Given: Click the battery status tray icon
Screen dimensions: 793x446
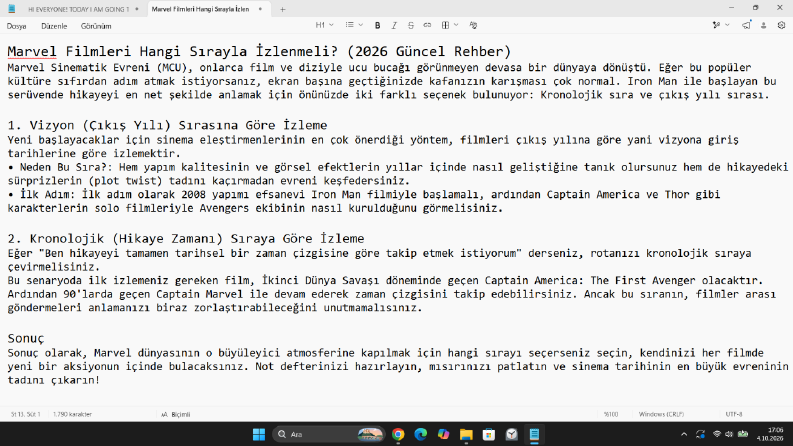Looking at the screenshot, I should tap(743, 434).
